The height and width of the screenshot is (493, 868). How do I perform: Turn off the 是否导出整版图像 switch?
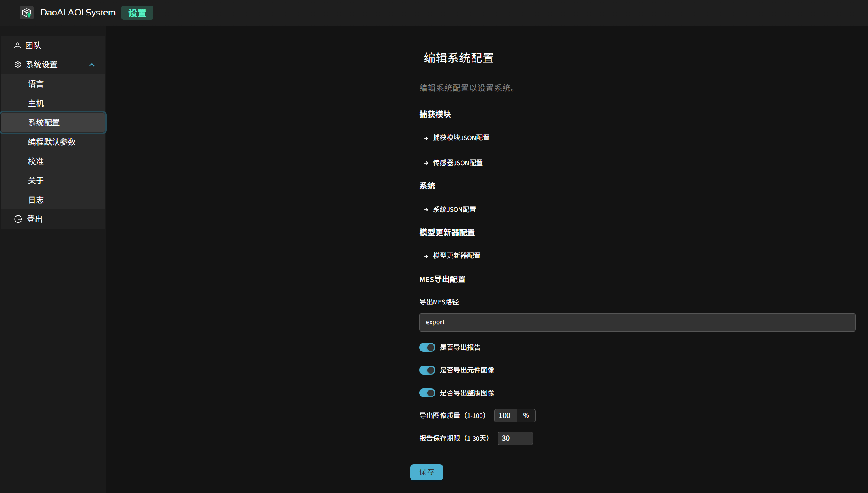point(427,393)
